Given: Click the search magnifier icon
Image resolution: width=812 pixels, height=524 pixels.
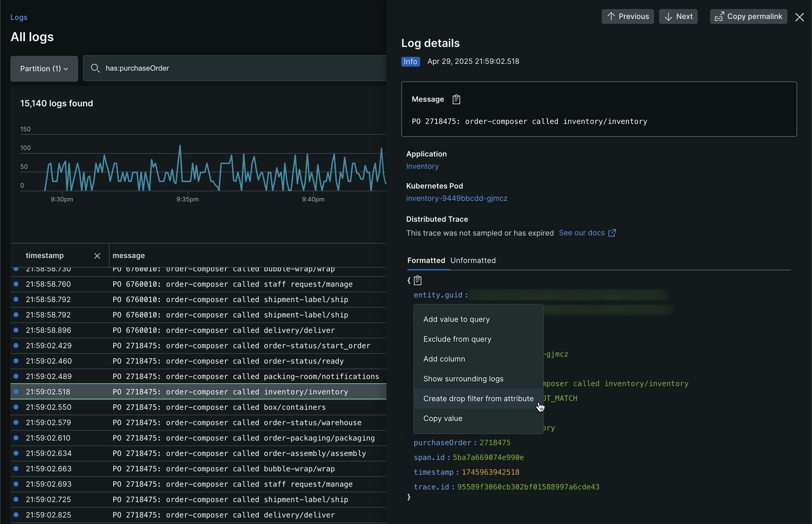Looking at the screenshot, I should (x=95, y=68).
